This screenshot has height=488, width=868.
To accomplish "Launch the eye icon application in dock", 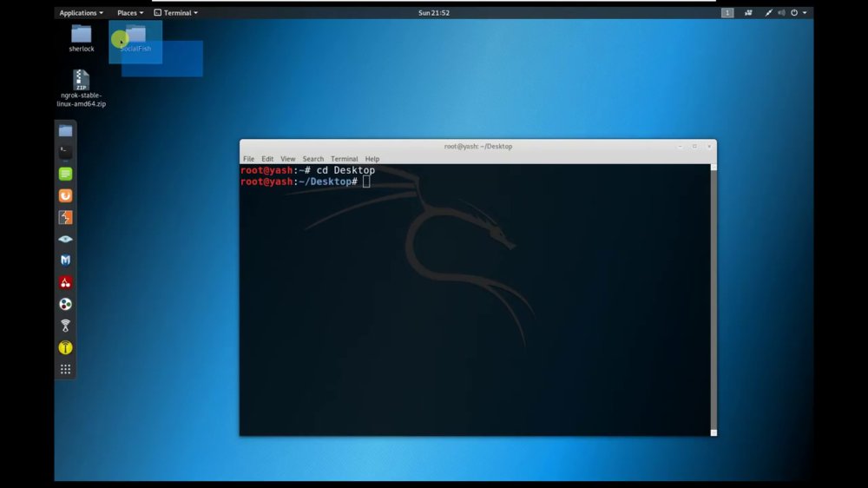I will tap(65, 240).
